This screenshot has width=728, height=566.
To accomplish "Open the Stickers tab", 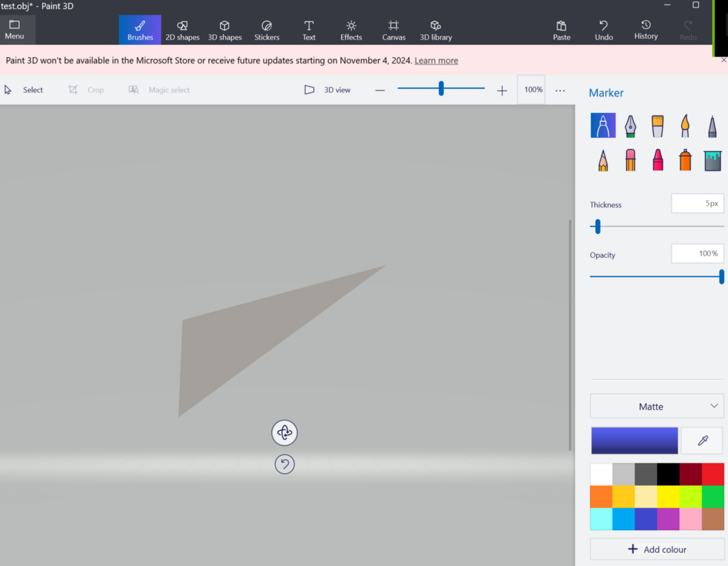I will pyautogui.click(x=267, y=30).
